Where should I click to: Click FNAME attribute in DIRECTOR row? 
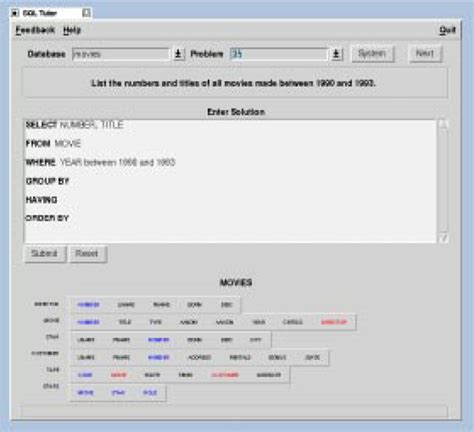click(161, 305)
